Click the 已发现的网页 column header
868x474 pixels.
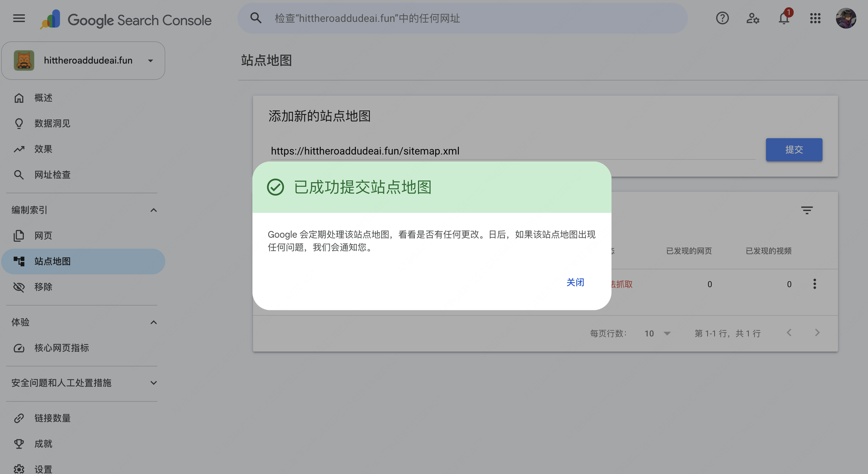[689, 251]
